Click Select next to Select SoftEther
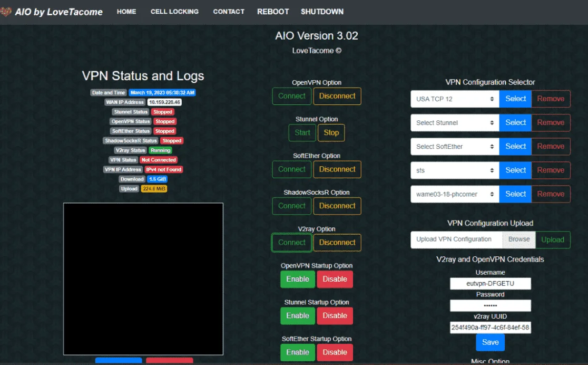 pyautogui.click(x=515, y=147)
